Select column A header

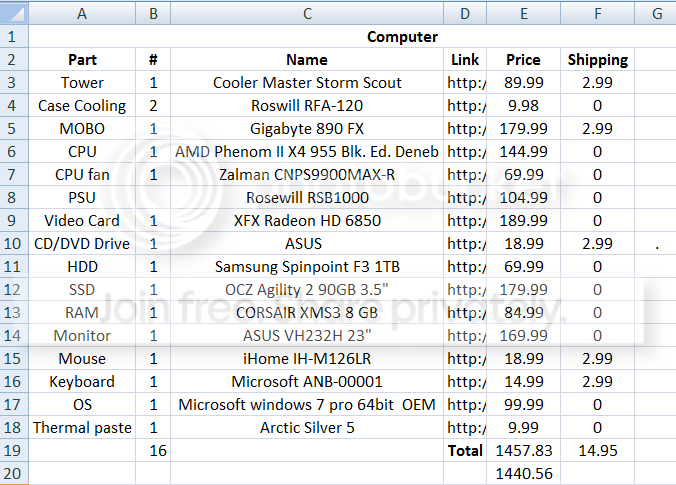coord(82,13)
